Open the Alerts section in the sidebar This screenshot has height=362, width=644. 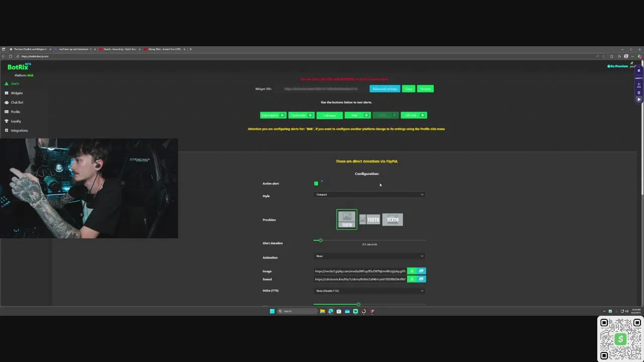click(15, 83)
